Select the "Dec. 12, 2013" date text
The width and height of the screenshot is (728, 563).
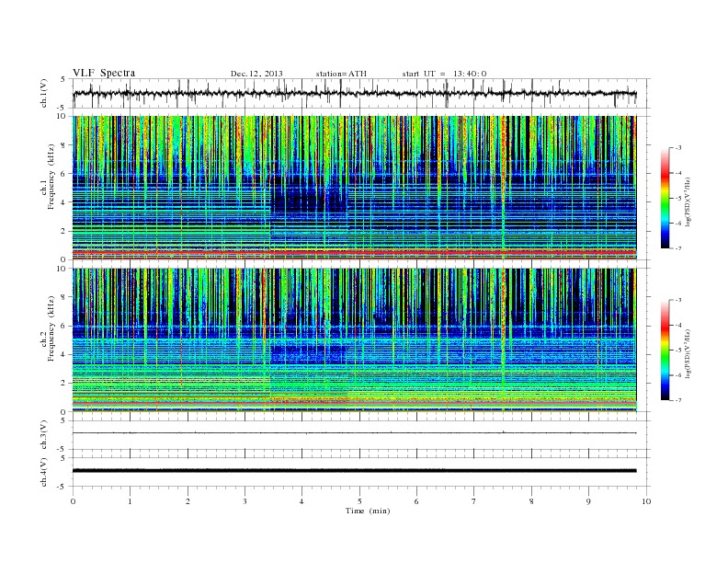coord(256,74)
